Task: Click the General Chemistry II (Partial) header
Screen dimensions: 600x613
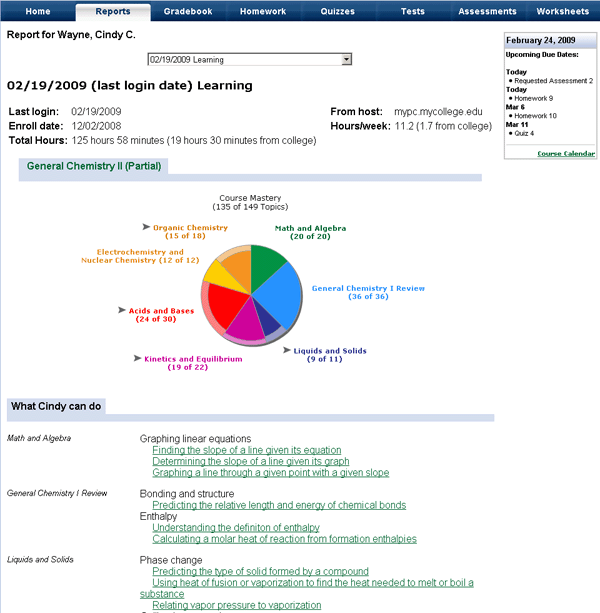Action: (x=92, y=166)
